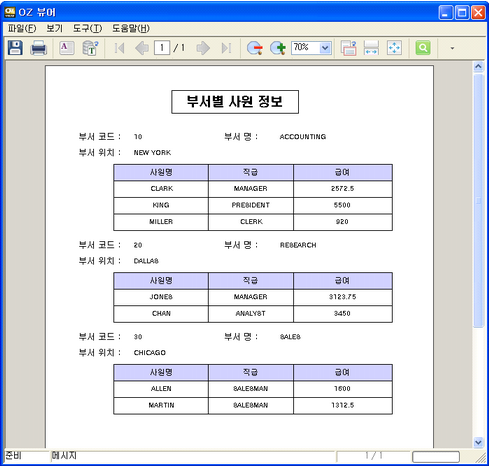Go to next page arrow
The height and width of the screenshot is (466, 489).
(203, 48)
